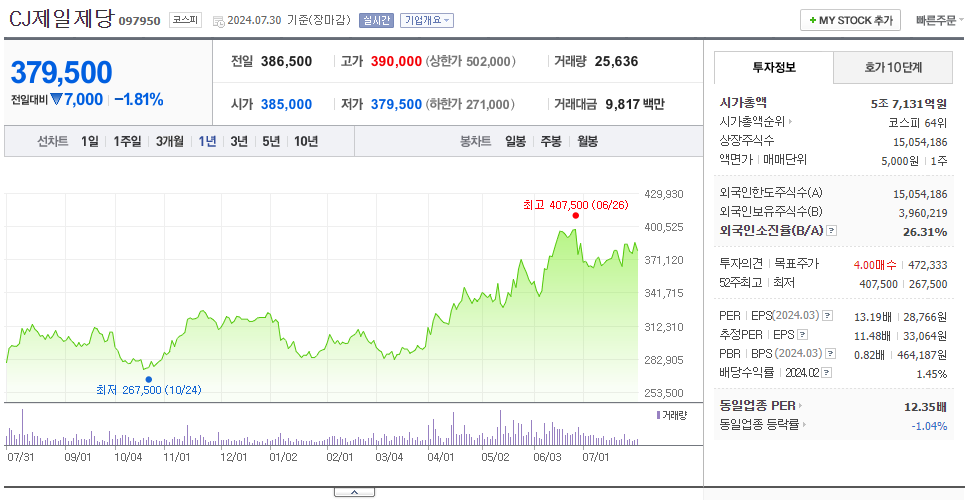Select 5년 line chart period
Viewport: 968px width, 500px height.
[271, 141]
